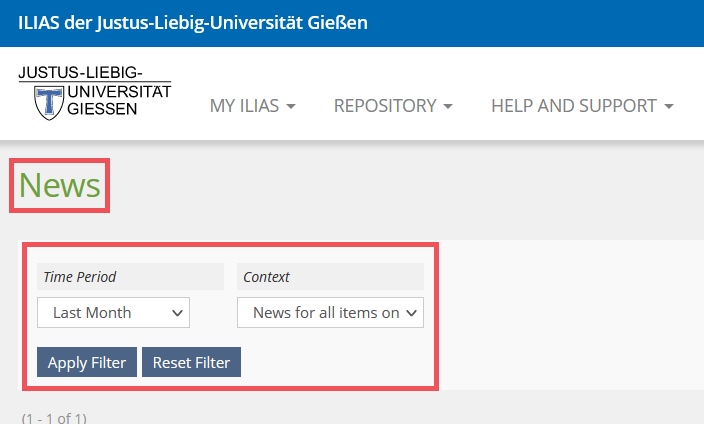Image resolution: width=704 pixels, height=424 pixels.
Task: Click the caret arrow beside MY ILIAS
Action: [x=291, y=107]
